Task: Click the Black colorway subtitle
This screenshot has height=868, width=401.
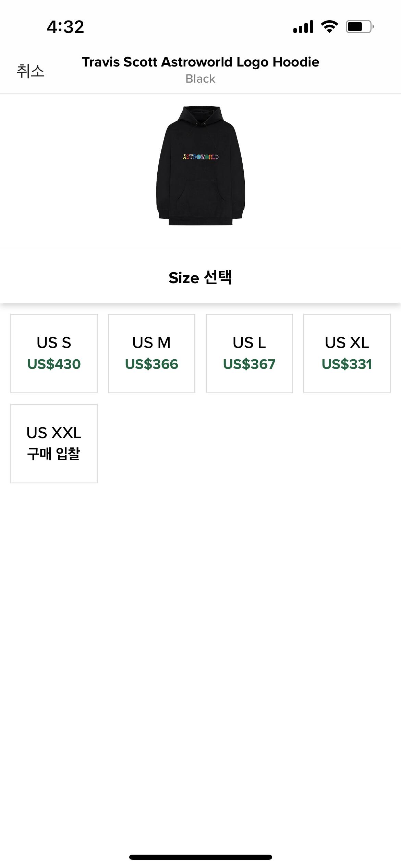Action: click(200, 79)
